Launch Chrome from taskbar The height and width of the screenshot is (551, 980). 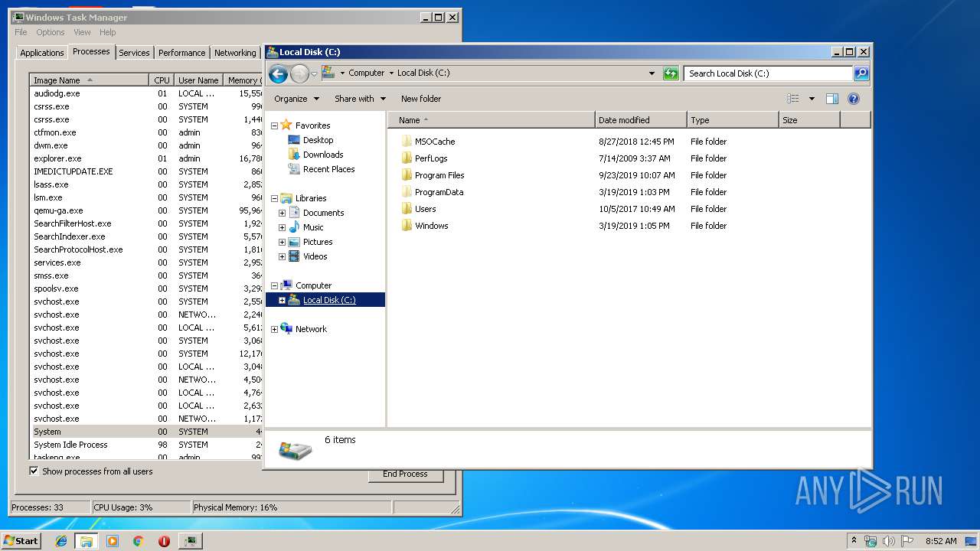(138, 541)
